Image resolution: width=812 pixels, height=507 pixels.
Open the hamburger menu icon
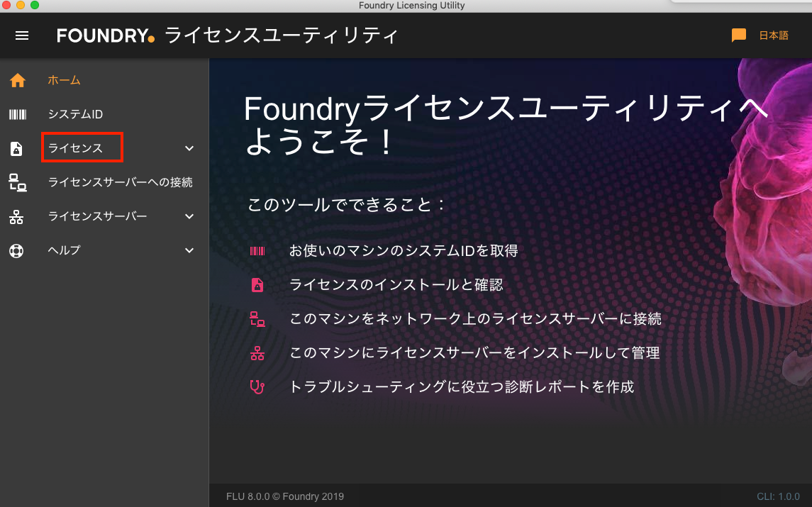22,35
